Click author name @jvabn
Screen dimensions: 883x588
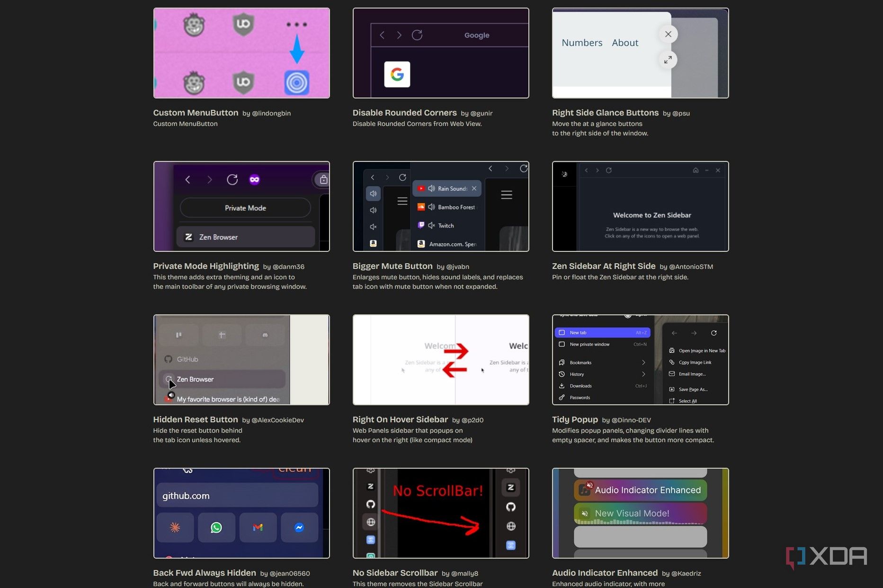tap(457, 267)
